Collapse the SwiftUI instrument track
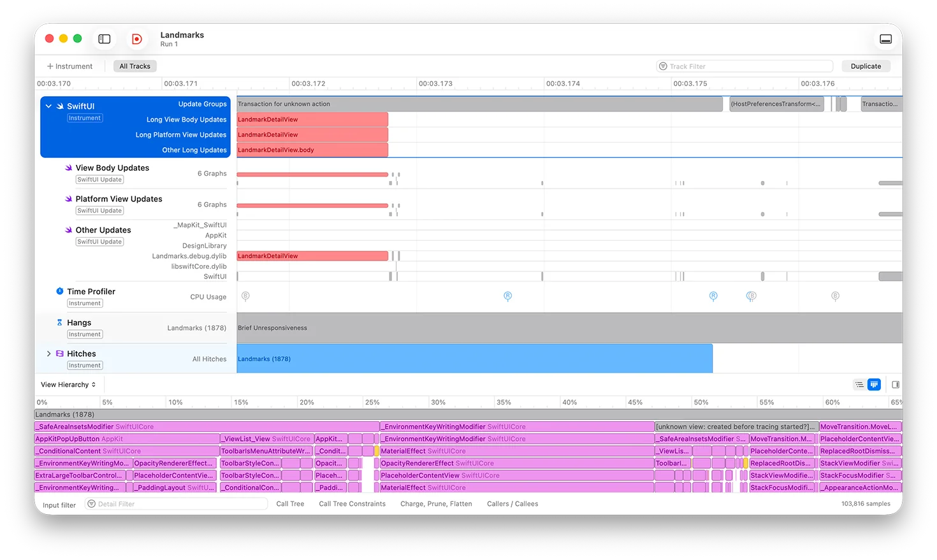 click(x=48, y=106)
